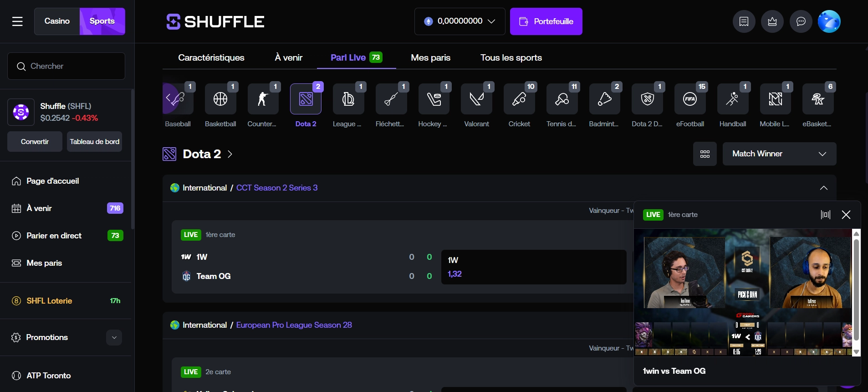Open the À venir tab

[x=289, y=57]
